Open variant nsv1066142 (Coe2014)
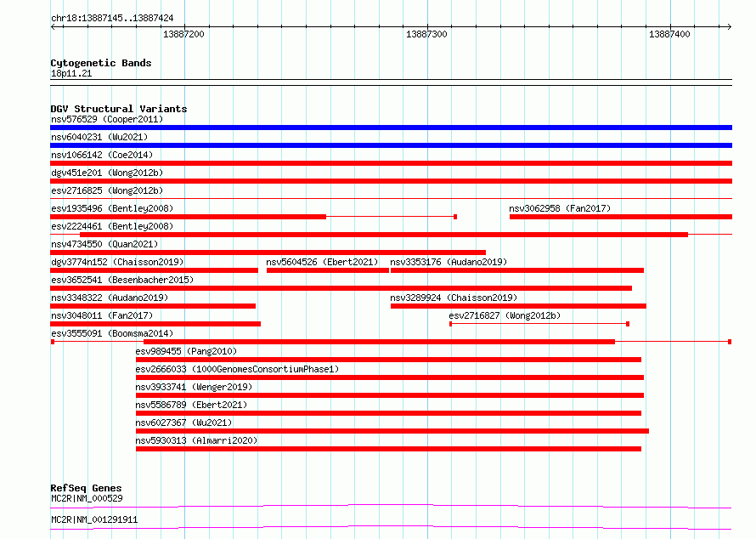 tap(102, 155)
